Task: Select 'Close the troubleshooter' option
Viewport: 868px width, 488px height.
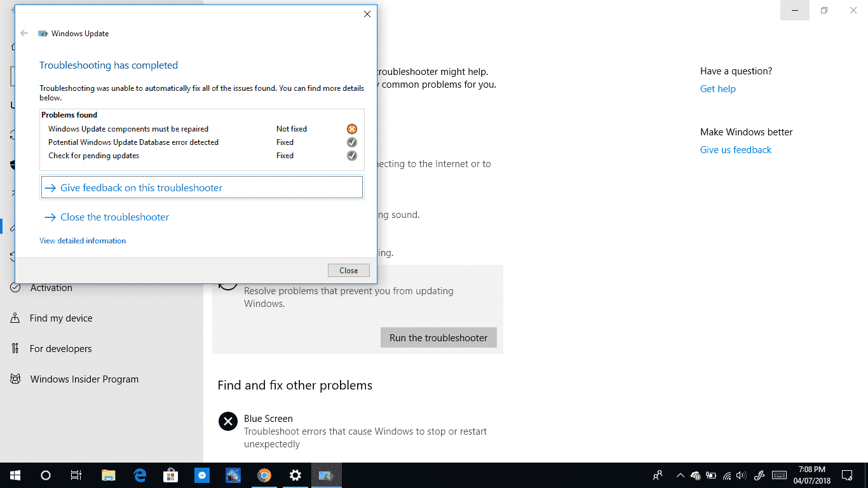Action: [107, 217]
